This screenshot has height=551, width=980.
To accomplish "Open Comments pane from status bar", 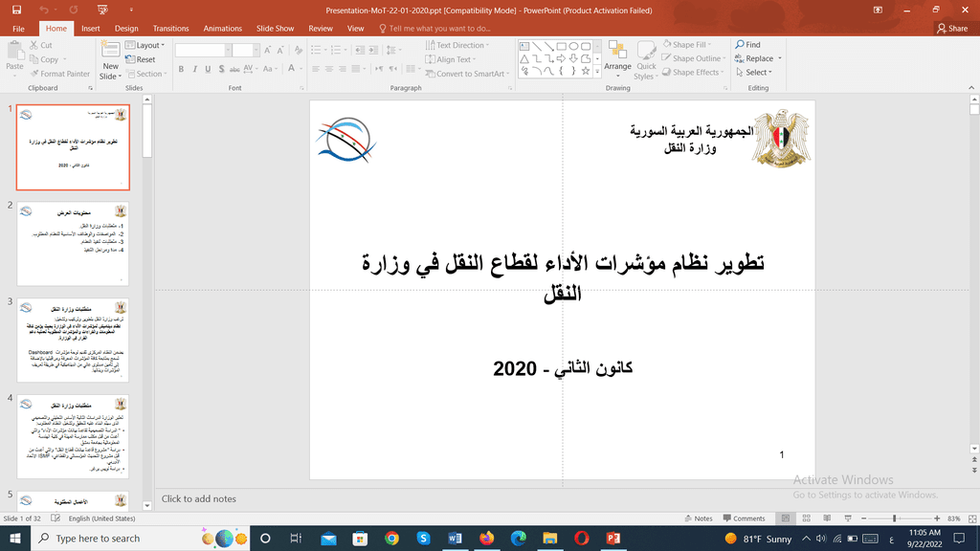I will (x=744, y=518).
